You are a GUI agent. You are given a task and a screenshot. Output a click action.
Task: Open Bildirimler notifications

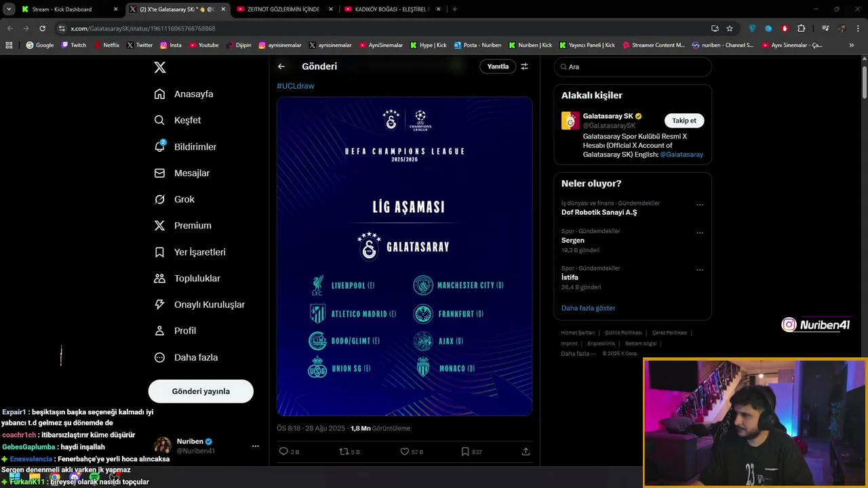pos(185,146)
